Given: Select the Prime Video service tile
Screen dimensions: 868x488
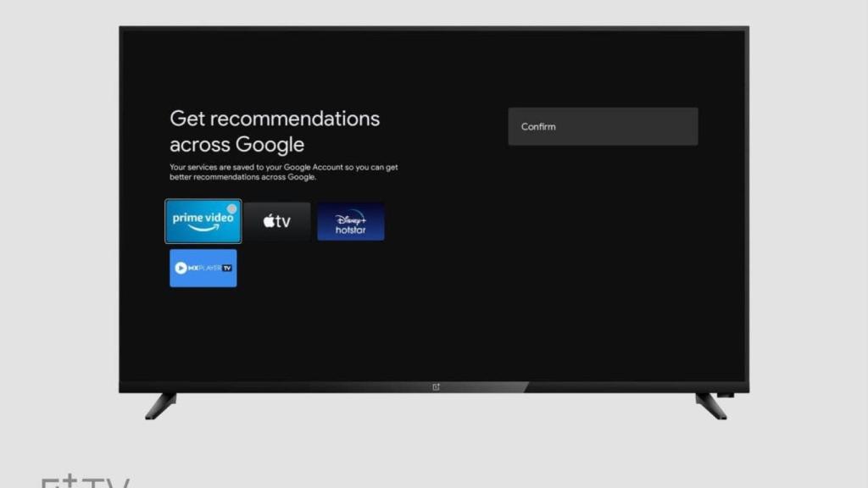Looking at the screenshot, I should [x=203, y=222].
